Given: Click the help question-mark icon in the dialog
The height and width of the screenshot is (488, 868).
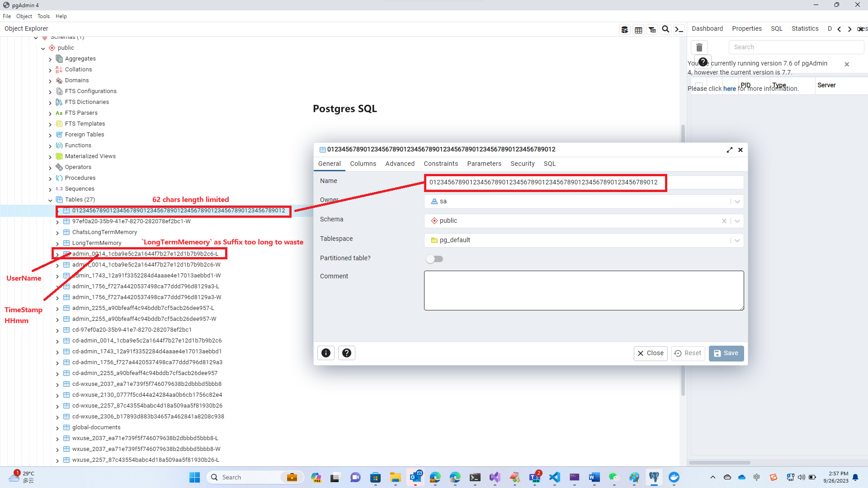Looking at the screenshot, I should [x=346, y=353].
